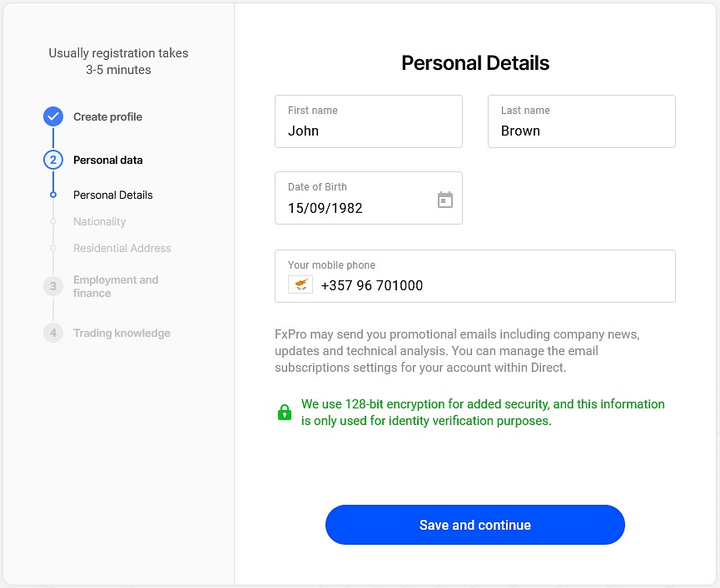Click the step 4 circle icon
This screenshot has width=720, height=588.
pyautogui.click(x=53, y=333)
